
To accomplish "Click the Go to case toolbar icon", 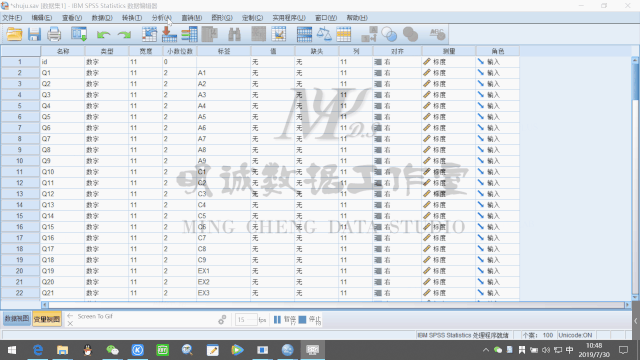I will 149,34.
